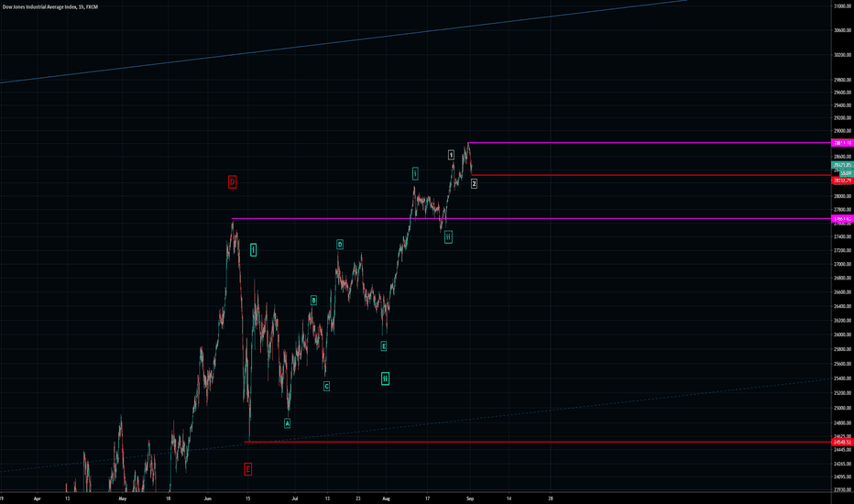Click the upper magenta price tag on the axis
This screenshot has height=504, width=854.
tap(843, 143)
